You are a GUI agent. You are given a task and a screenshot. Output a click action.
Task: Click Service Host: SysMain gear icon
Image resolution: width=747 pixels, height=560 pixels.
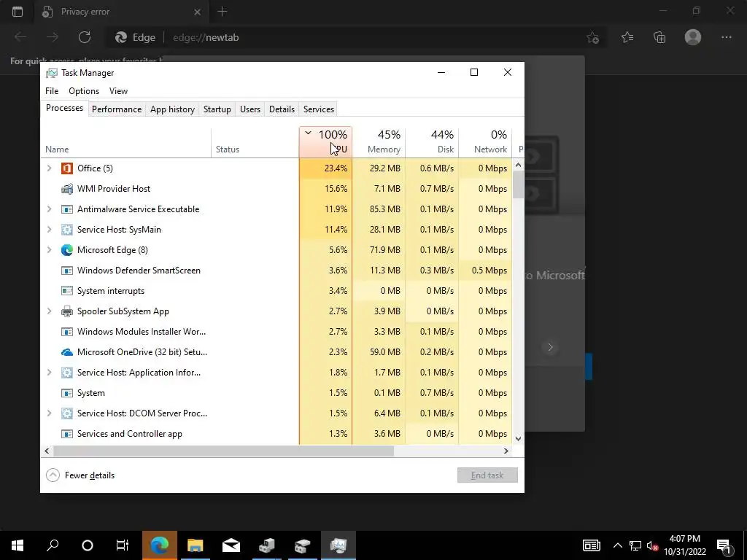66,230
